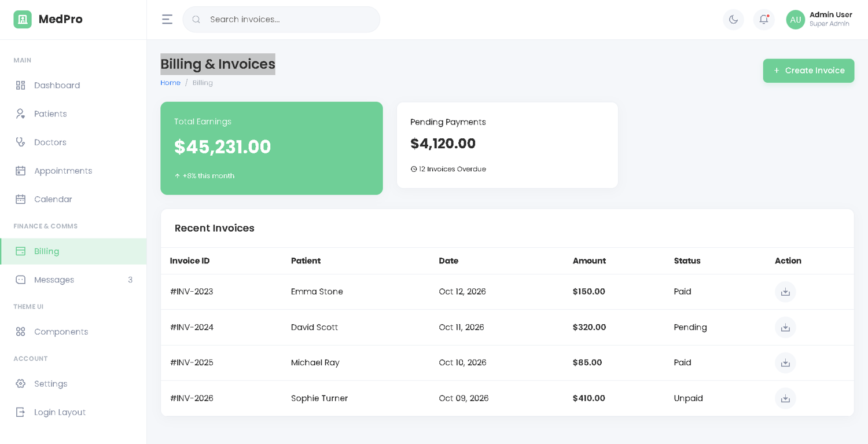Viewport: 868px width, 444px height.
Task: Open notifications from the bell icon
Action: point(764,20)
